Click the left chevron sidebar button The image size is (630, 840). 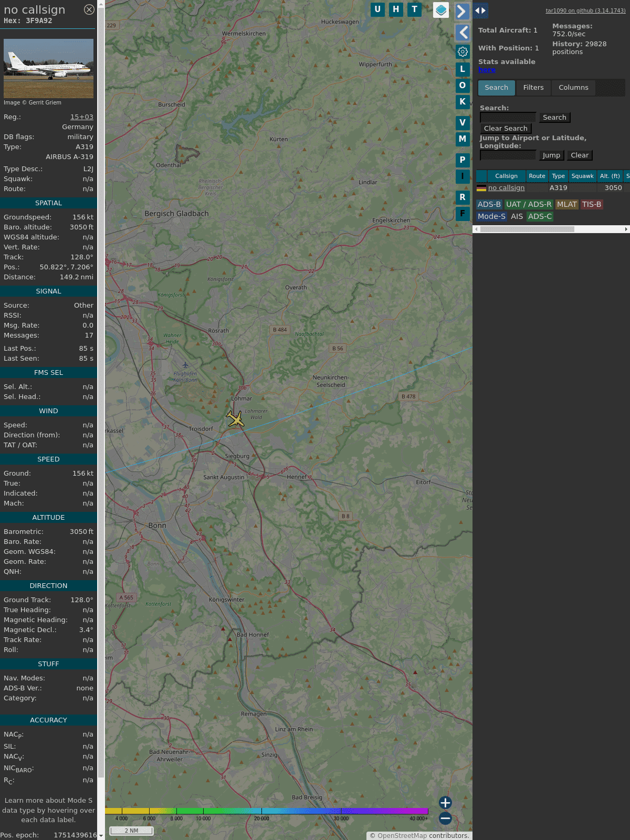pyautogui.click(x=462, y=33)
